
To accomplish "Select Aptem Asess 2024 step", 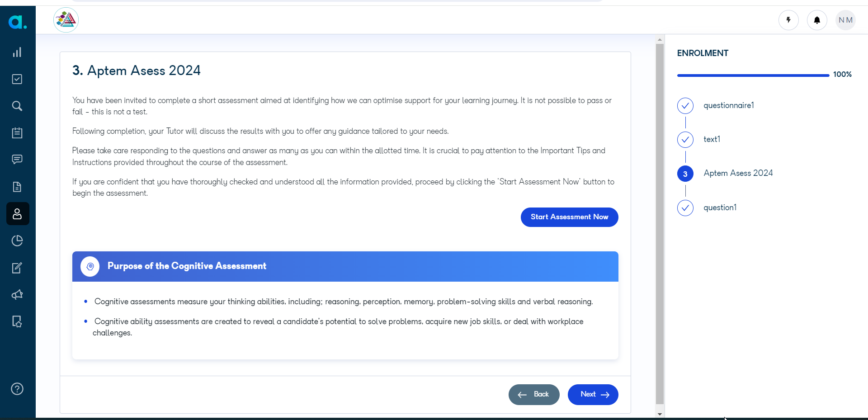I will pyautogui.click(x=738, y=173).
